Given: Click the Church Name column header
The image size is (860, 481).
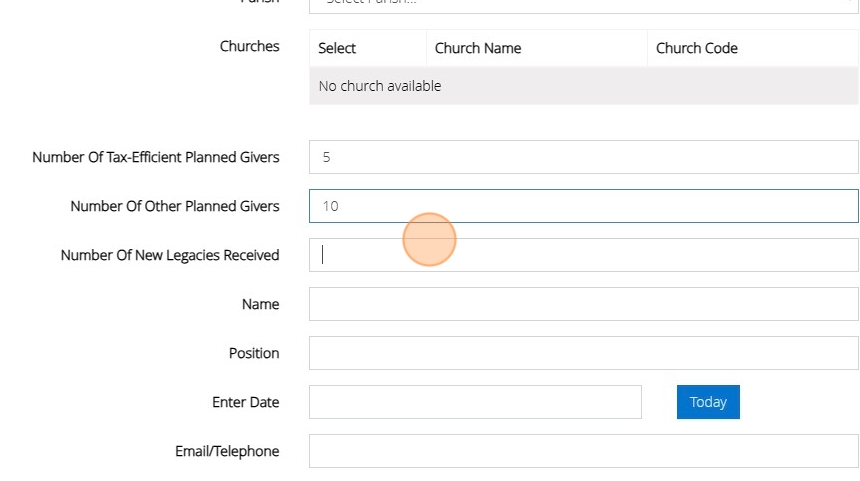Looking at the screenshot, I should click(x=478, y=48).
